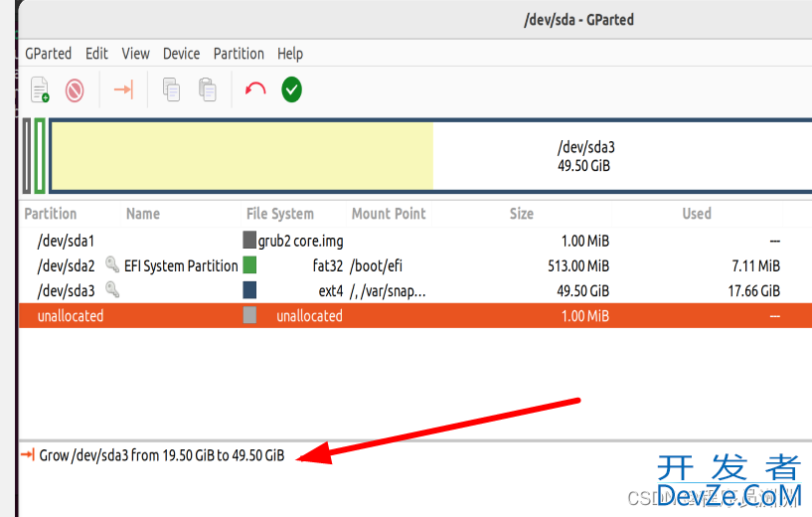This screenshot has width=812, height=517.
Task: Click the New partition toolbar icon
Action: point(40,89)
